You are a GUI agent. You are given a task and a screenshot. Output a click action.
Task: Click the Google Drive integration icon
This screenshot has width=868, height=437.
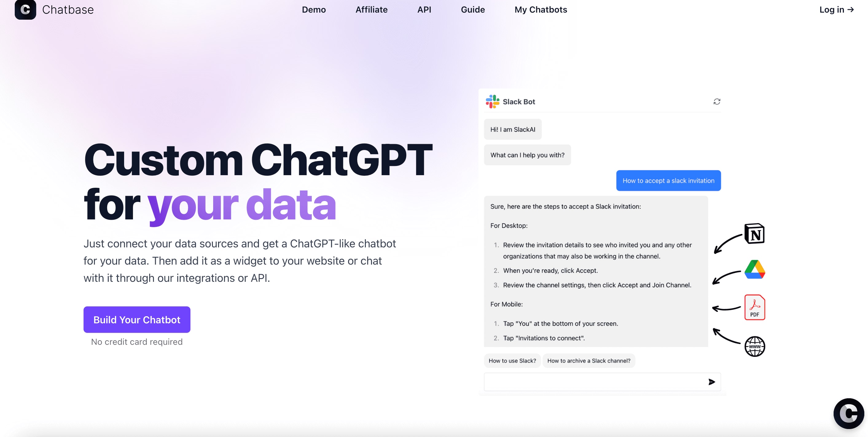[x=754, y=270]
